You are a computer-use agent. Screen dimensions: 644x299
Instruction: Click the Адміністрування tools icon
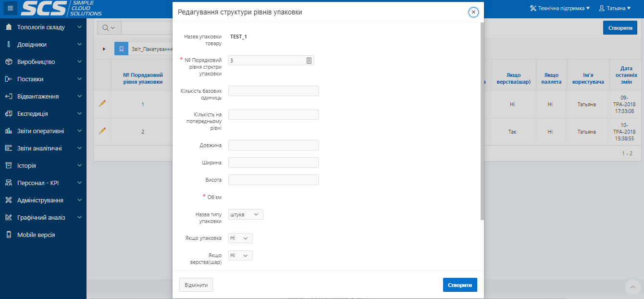tap(9, 200)
